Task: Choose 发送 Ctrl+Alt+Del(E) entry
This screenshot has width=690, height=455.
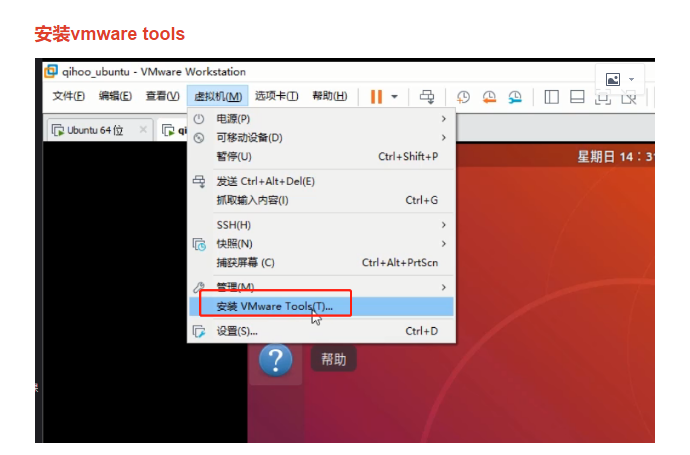Action: [321, 181]
